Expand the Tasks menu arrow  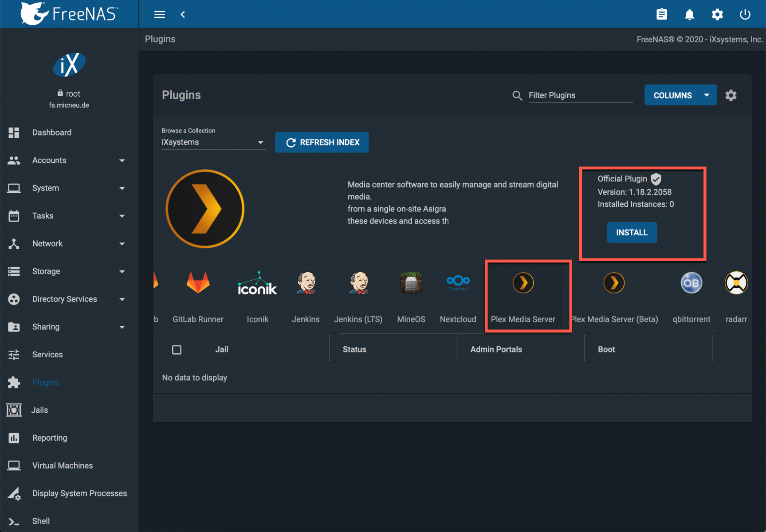click(x=122, y=216)
